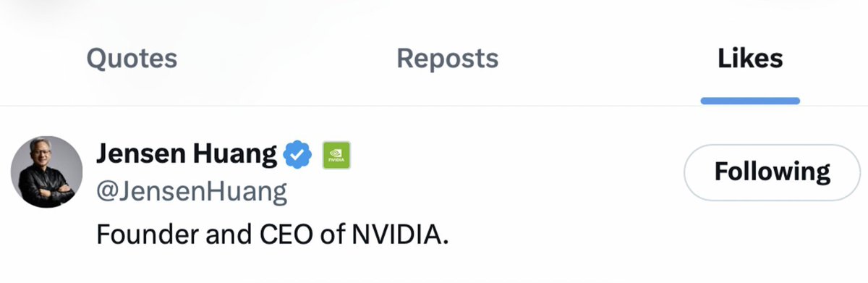The width and height of the screenshot is (868, 283).
Task: Click the blue verified checkmark badge
Action: point(297,154)
